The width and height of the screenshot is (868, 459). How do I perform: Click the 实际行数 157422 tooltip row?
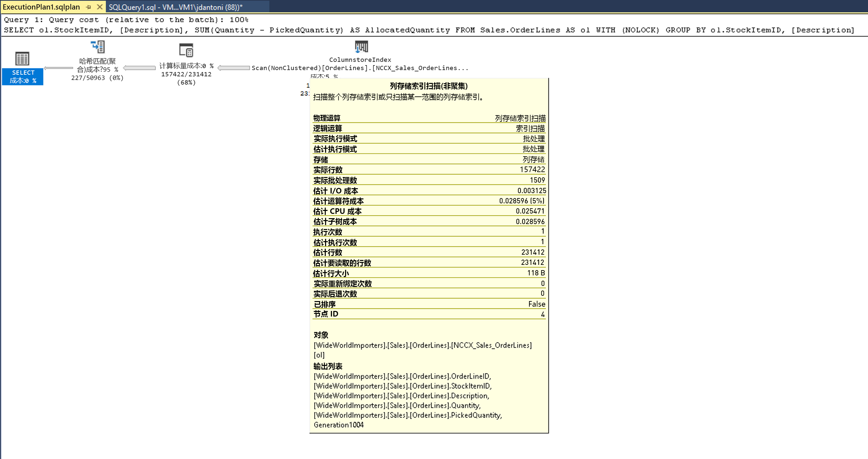[x=429, y=170]
